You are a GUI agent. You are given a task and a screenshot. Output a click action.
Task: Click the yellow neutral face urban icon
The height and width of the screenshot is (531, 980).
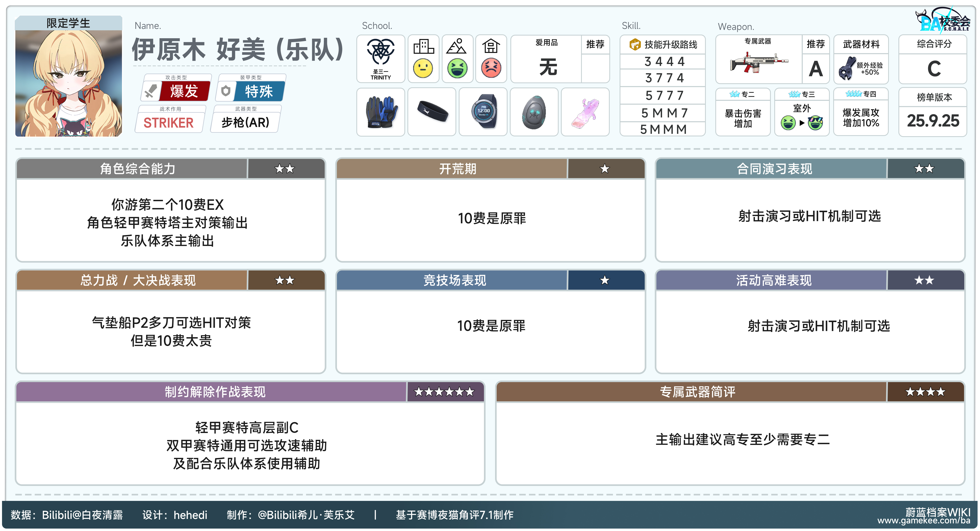tap(423, 68)
